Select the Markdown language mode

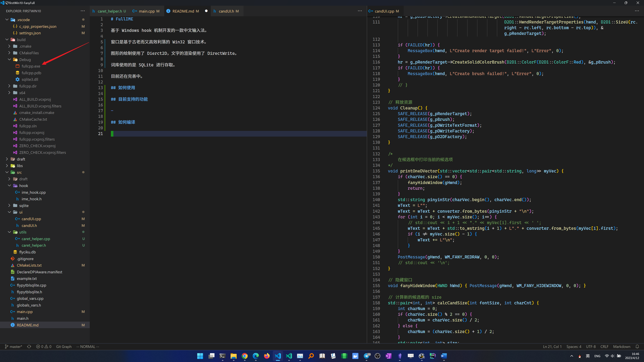tap(622, 347)
